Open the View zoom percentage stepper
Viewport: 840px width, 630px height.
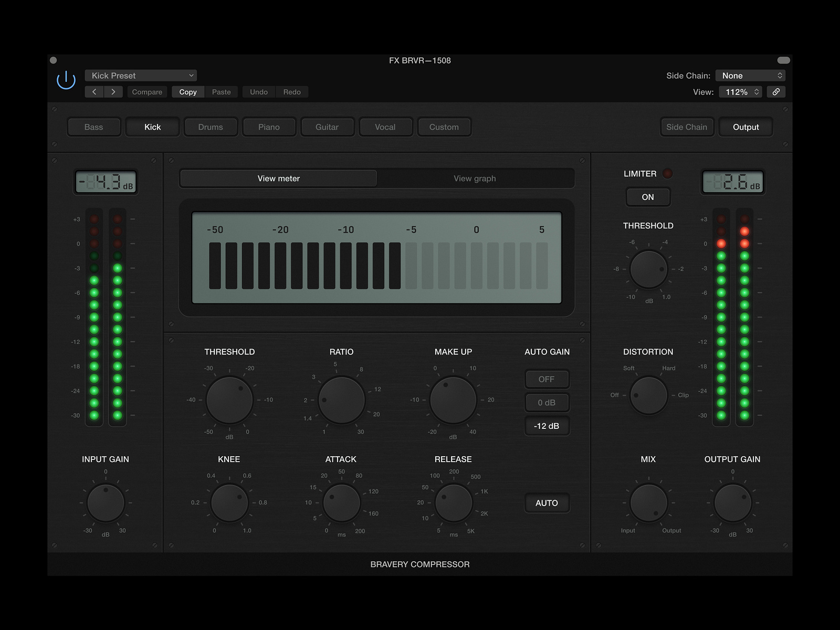pos(740,92)
